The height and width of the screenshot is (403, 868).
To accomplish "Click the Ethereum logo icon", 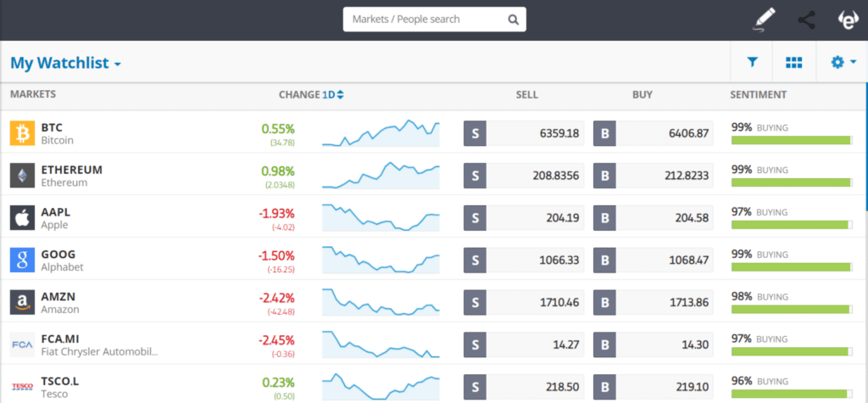I will [x=22, y=176].
